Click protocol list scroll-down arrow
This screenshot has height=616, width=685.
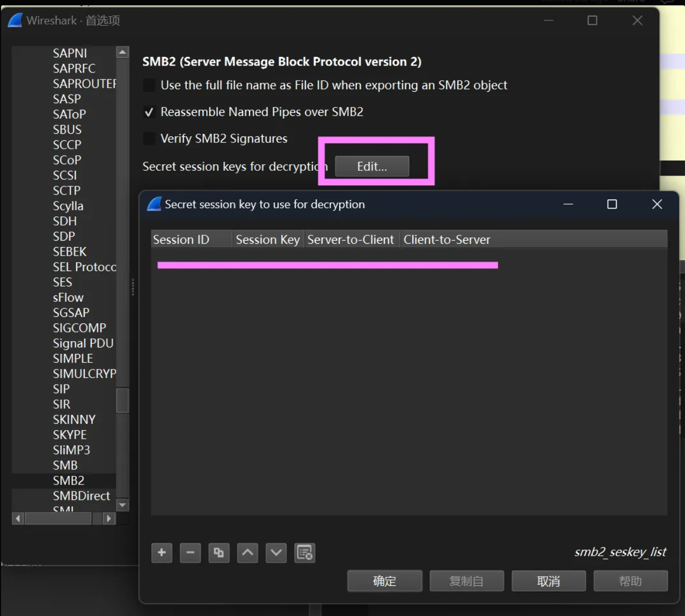click(x=122, y=505)
